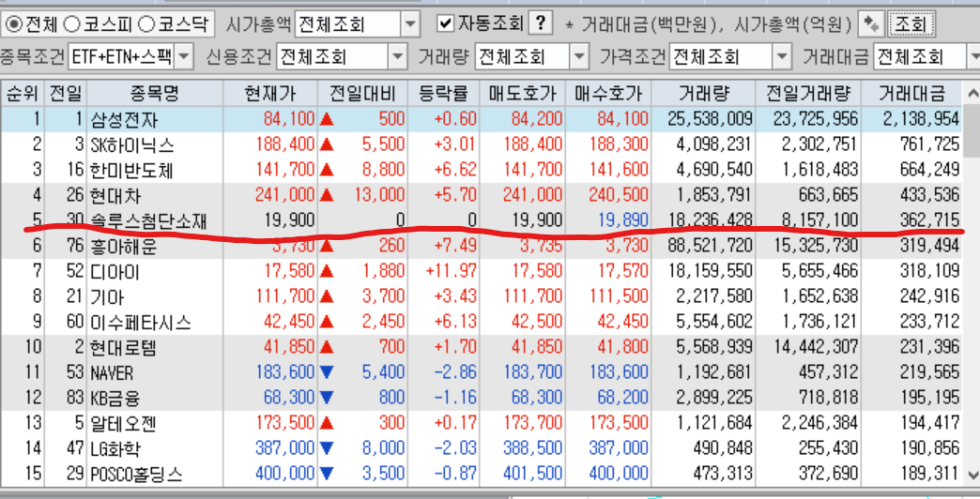The width and height of the screenshot is (980, 499).
Task: Select the 한미반도체 stock name
Action: tap(131, 171)
